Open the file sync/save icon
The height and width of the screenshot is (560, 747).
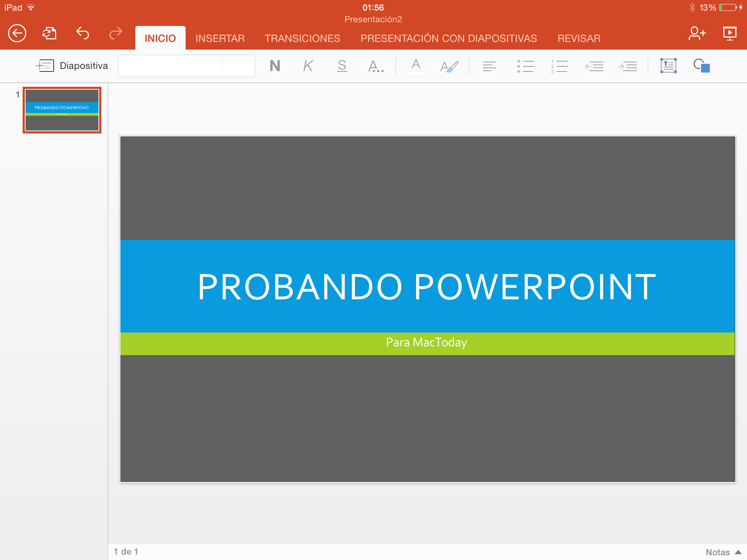(x=49, y=34)
